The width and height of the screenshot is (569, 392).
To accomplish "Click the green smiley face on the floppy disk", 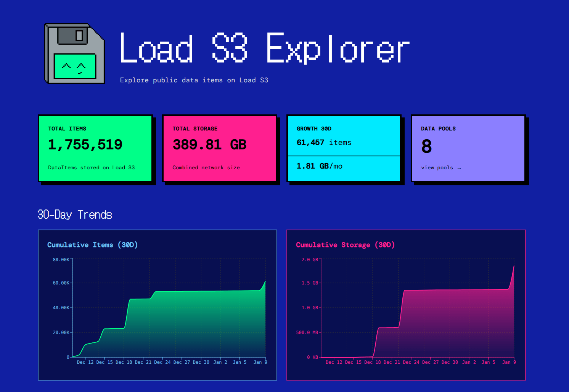I will click(75, 66).
